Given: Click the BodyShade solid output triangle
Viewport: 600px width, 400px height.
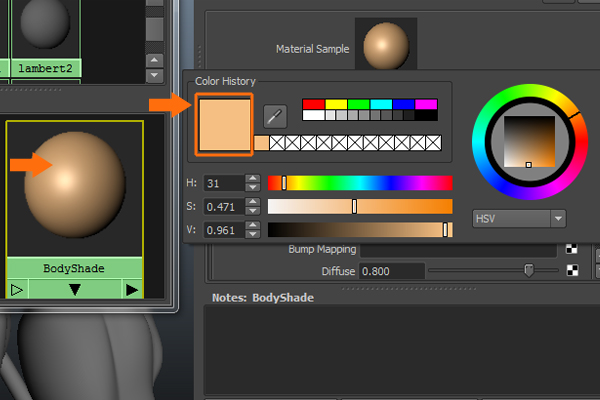Looking at the screenshot, I should point(132,290).
